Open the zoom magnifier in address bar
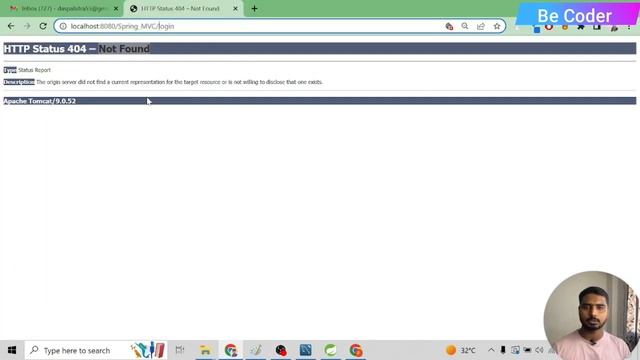 point(465,26)
